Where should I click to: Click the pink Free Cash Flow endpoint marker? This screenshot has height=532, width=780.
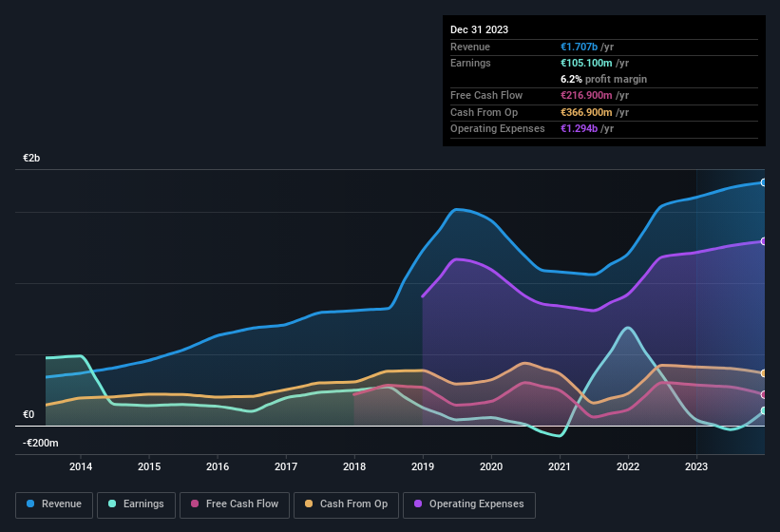(x=764, y=394)
